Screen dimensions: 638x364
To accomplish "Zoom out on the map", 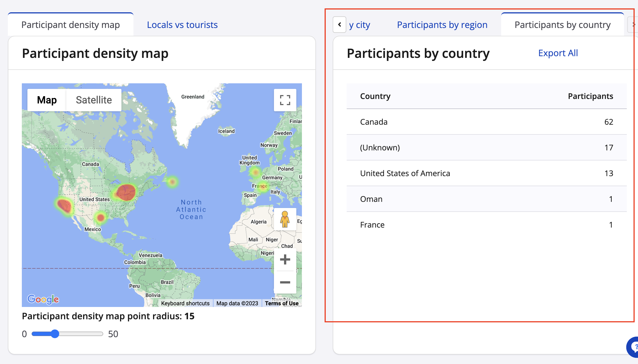I will point(285,282).
